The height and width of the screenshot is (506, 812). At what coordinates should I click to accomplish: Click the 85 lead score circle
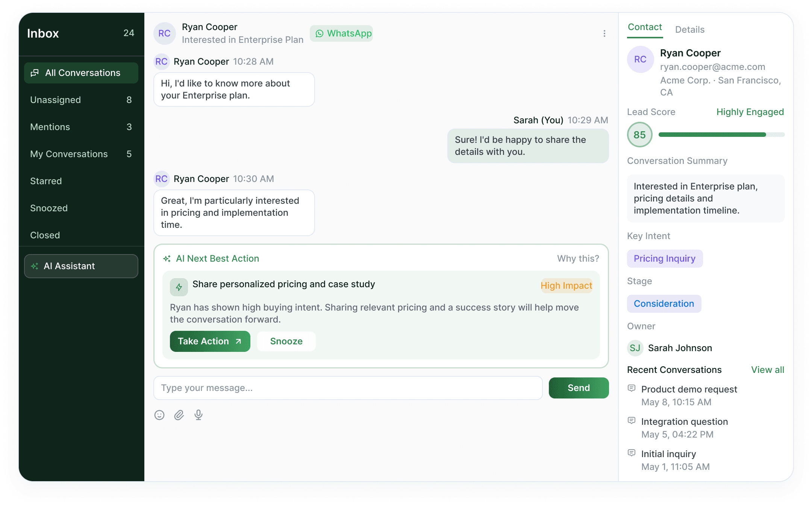click(640, 135)
